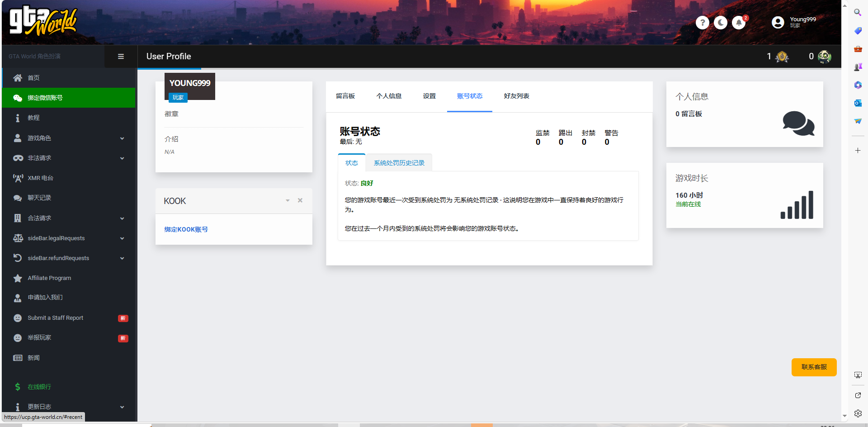Toggle the sidebar hamburger menu
868x427 pixels.
(x=121, y=57)
